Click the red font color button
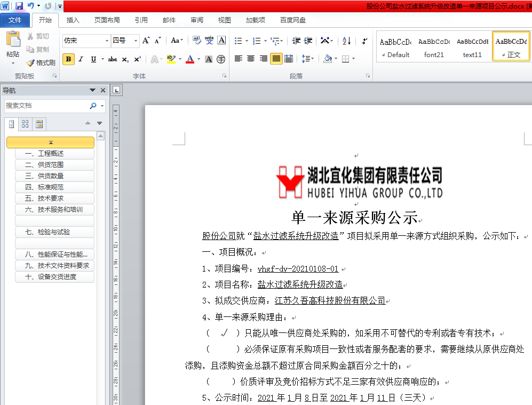The width and height of the screenshot is (532, 405). point(190,59)
